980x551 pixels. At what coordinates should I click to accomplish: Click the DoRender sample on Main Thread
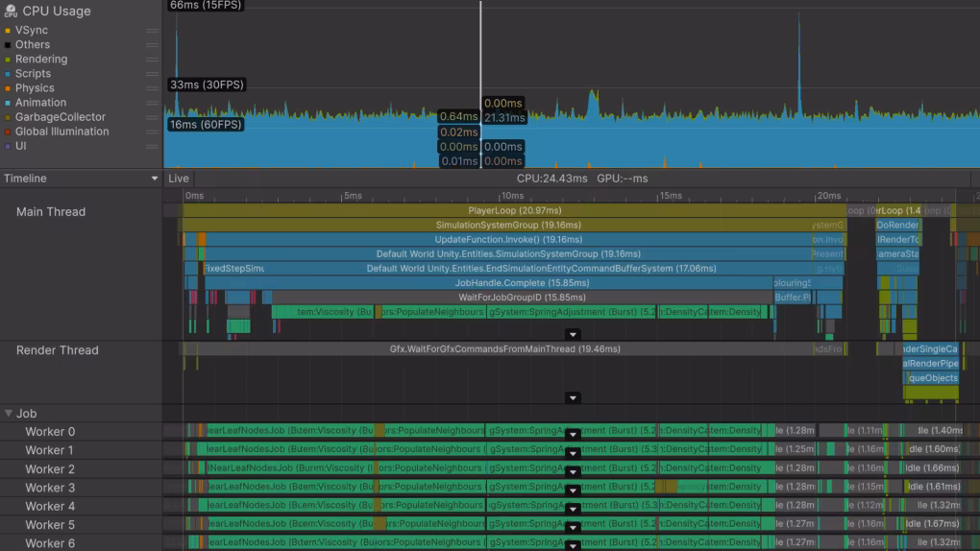pos(897,225)
